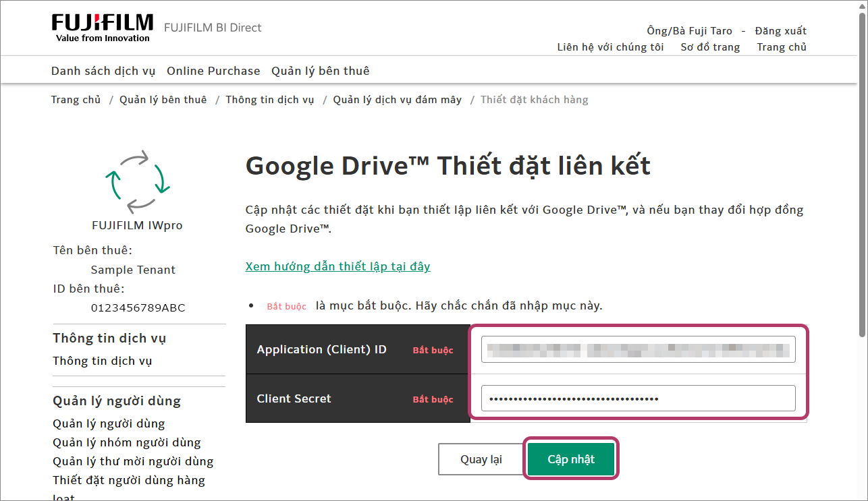
Task: Open Sơ đồ trang link
Action: tap(710, 47)
